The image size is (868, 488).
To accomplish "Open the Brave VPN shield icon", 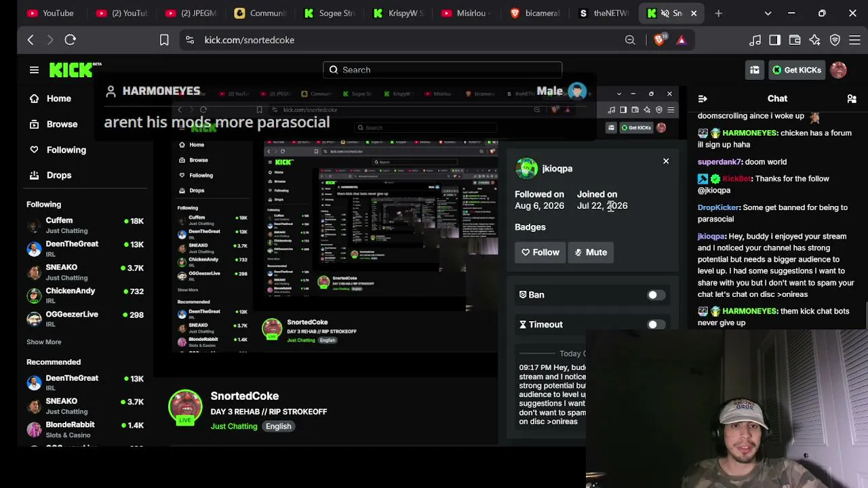I will (x=835, y=40).
